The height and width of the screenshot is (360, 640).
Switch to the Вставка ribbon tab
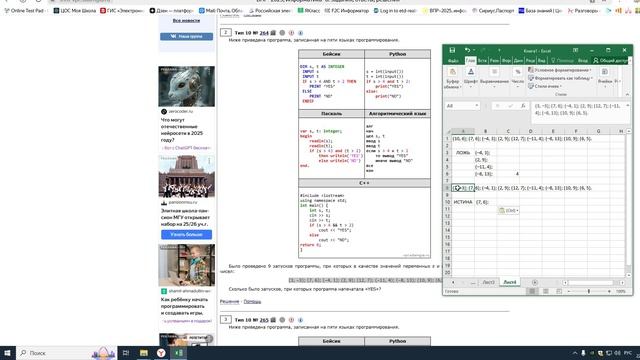(482, 60)
